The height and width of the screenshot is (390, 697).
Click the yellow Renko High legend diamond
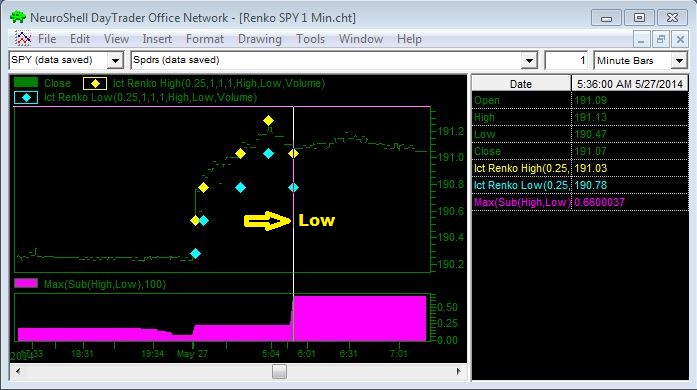pos(95,83)
